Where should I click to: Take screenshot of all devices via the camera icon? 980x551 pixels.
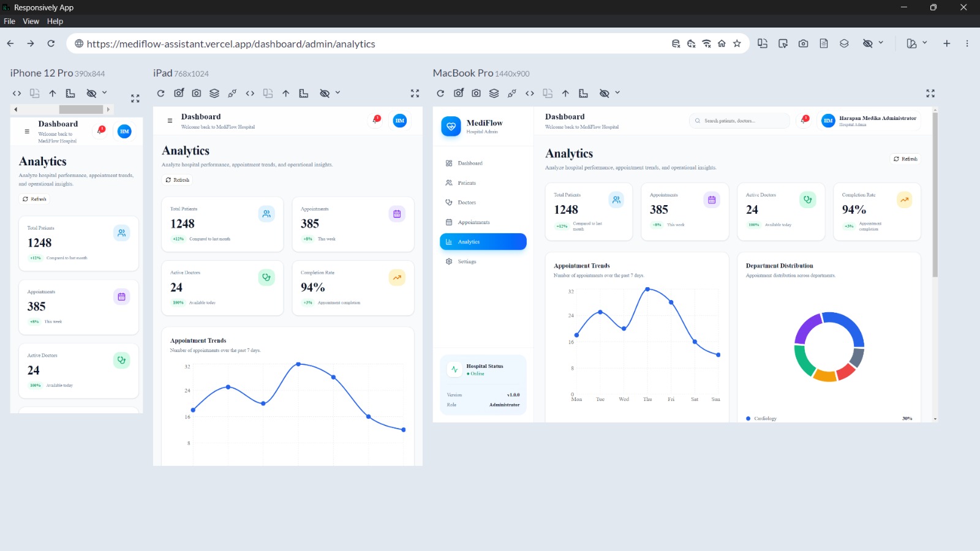pos(803,43)
